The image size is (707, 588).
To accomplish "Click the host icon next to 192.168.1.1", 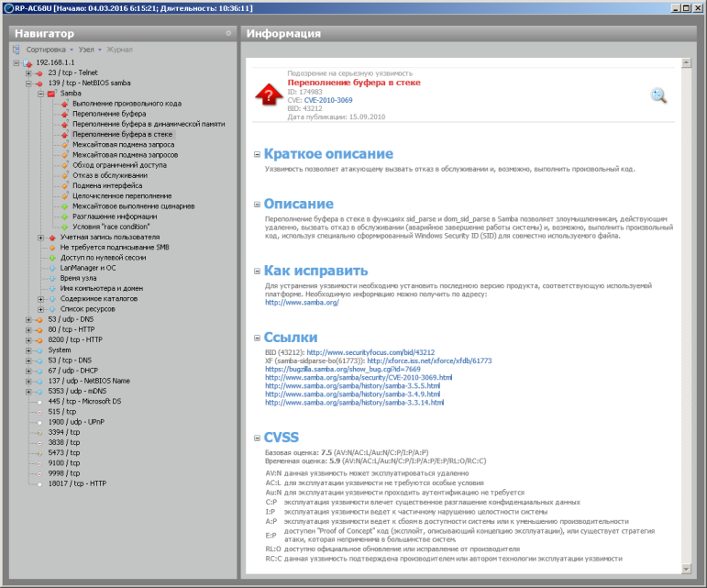I will pos(28,63).
